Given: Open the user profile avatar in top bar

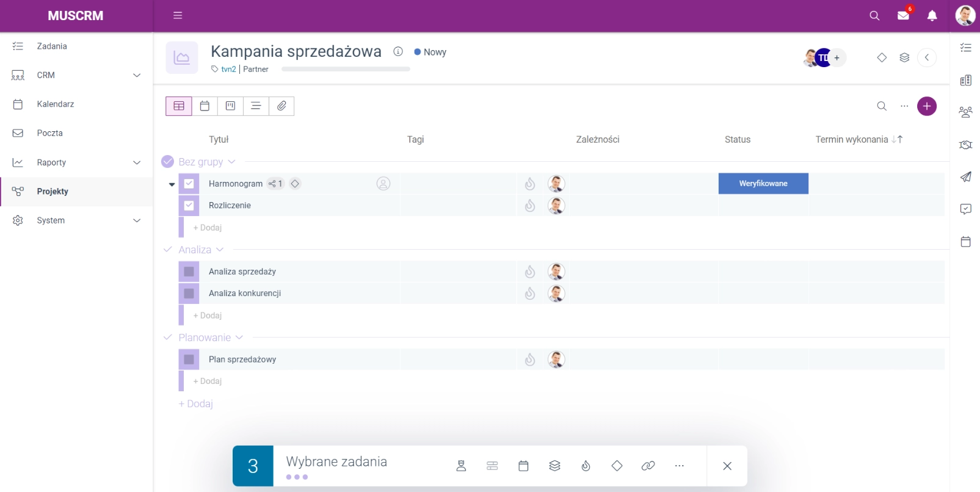Looking at the screenshot, I should [x=965, y=15].
